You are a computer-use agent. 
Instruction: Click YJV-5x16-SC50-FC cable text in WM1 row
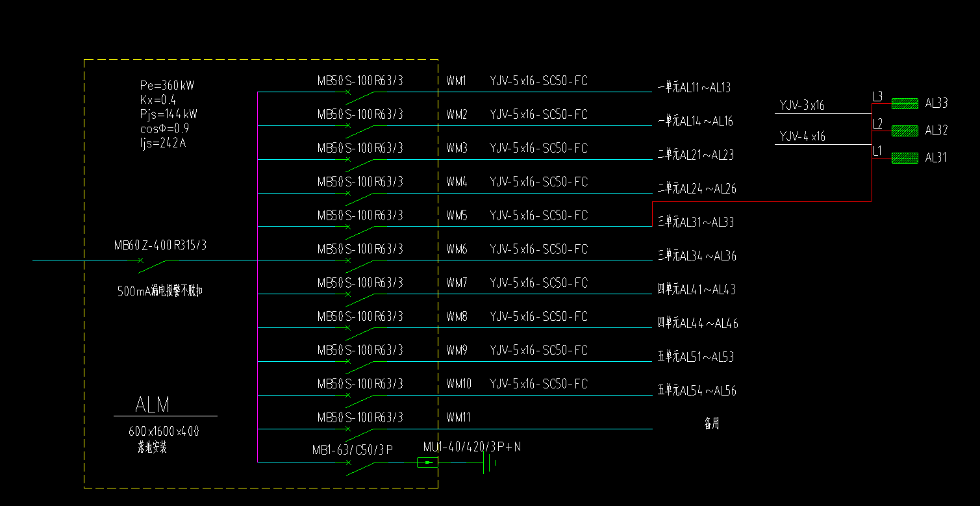(x=538, y=81)
